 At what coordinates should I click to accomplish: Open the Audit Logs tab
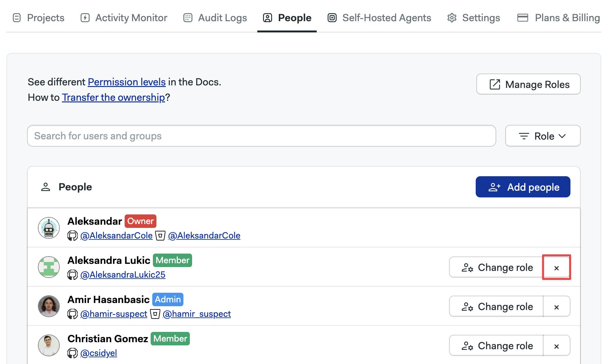[x=215, y=18]
